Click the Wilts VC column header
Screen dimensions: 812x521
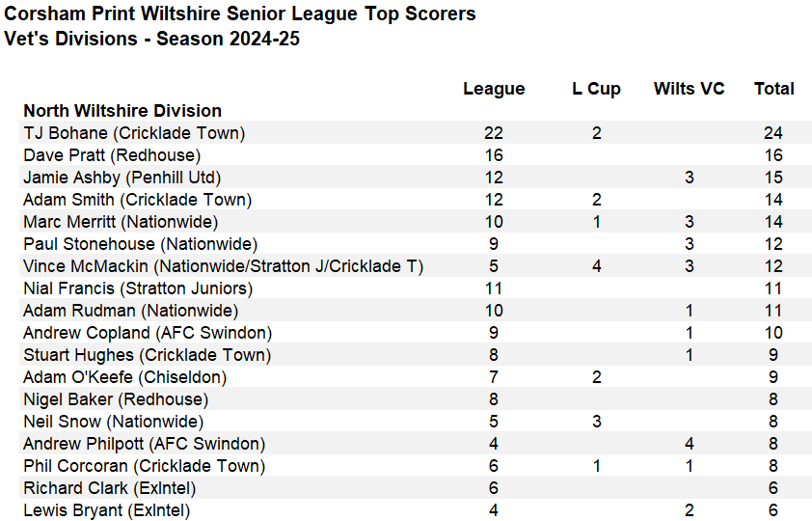(689, 89)
